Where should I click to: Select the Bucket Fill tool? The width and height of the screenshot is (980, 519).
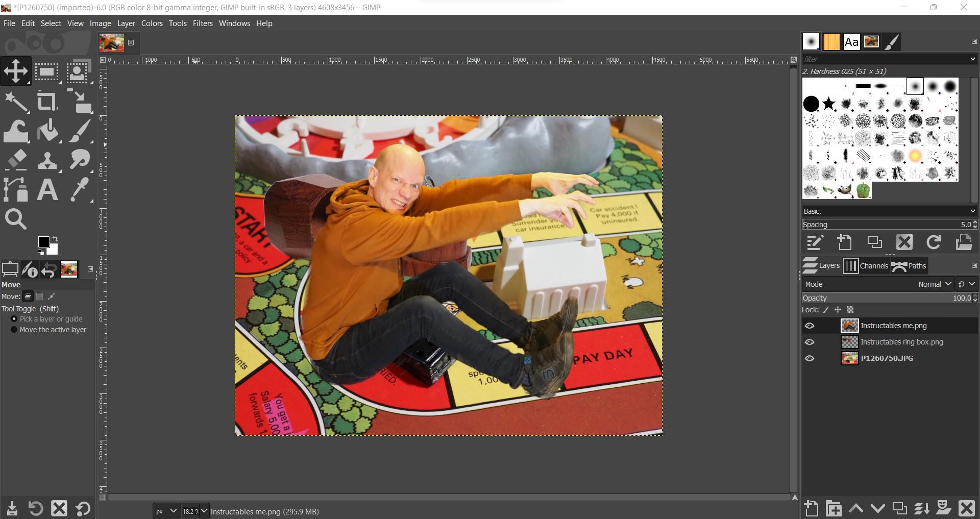click(47, 131)
